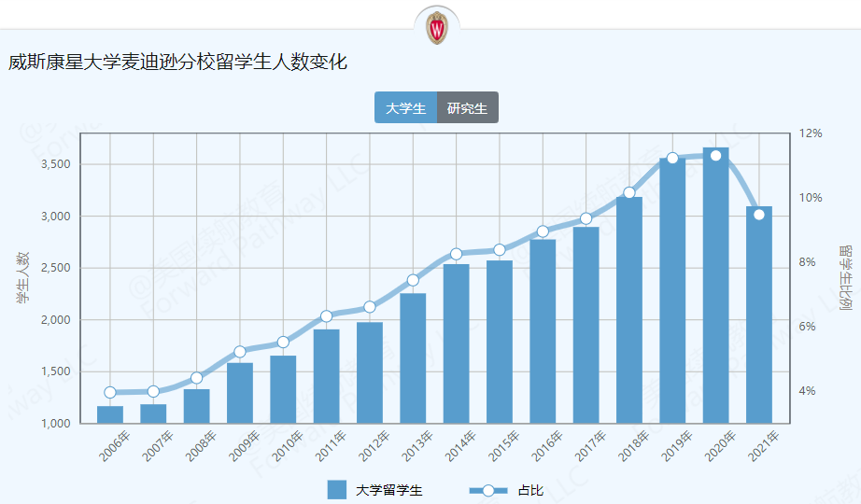This screenshot has height=504, width=861.
Task: Click the 8% right axis label
Action: (807, 262)
